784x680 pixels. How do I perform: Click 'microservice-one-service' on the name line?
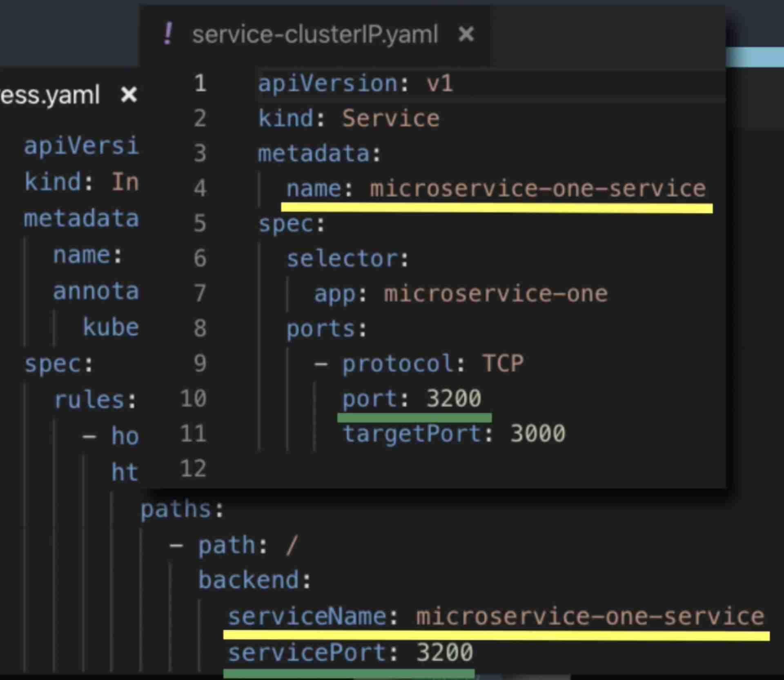[x=538, y=189]
